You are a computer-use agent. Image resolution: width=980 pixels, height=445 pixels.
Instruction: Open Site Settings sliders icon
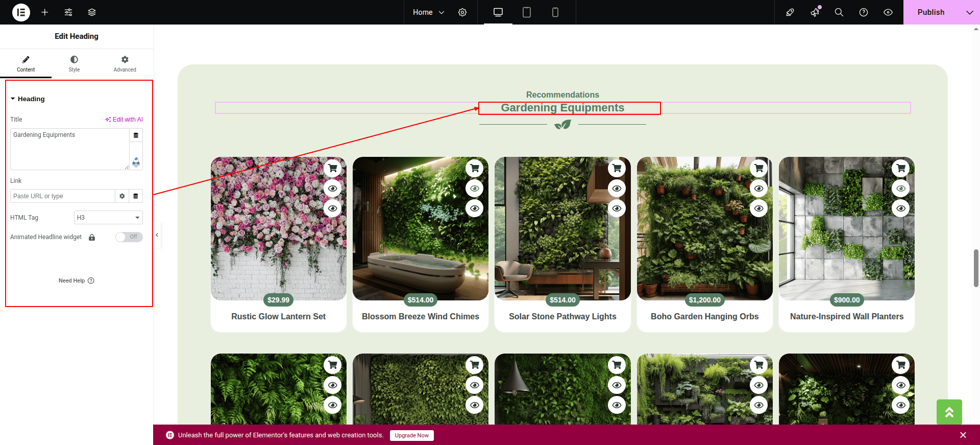pyautogui.click(x=68, y=12)
